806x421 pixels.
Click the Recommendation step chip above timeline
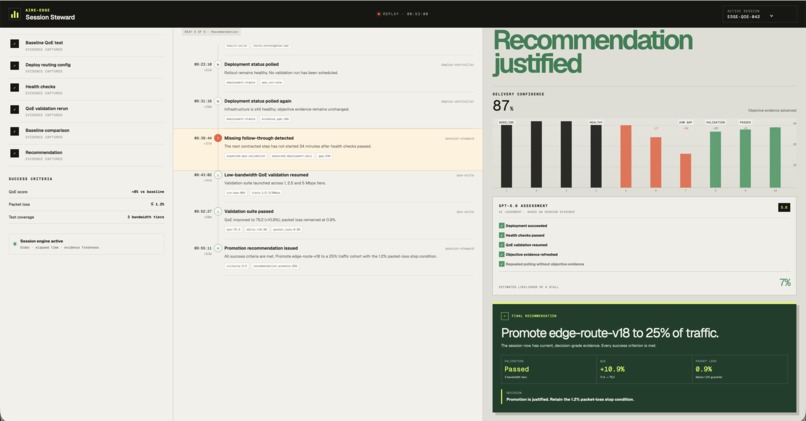tap(211, 32)
